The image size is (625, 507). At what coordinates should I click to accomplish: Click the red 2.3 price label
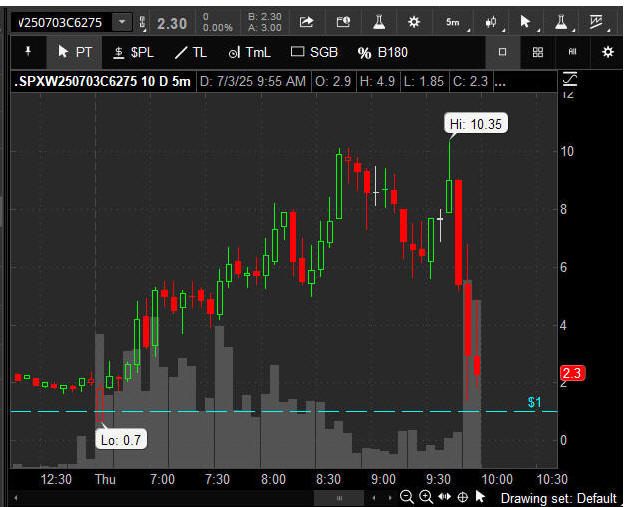coord(572,373)
